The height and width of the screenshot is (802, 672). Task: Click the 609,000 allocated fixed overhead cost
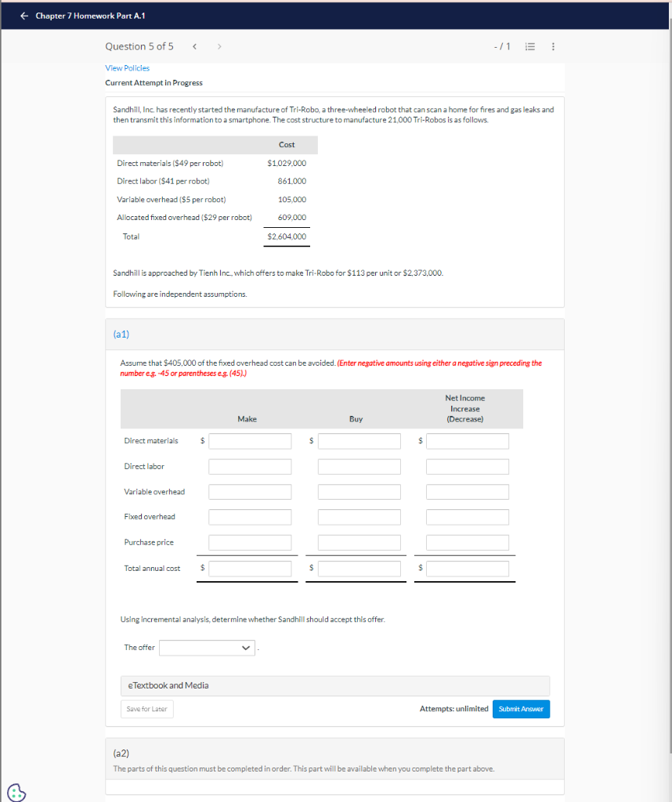point(292,218)
